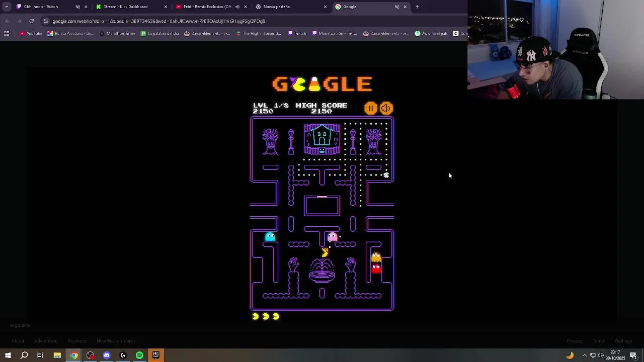644x362 pixels.
Task: Close the Stream - Kick Dashboard tab
Action: click(x=166, y=7)
